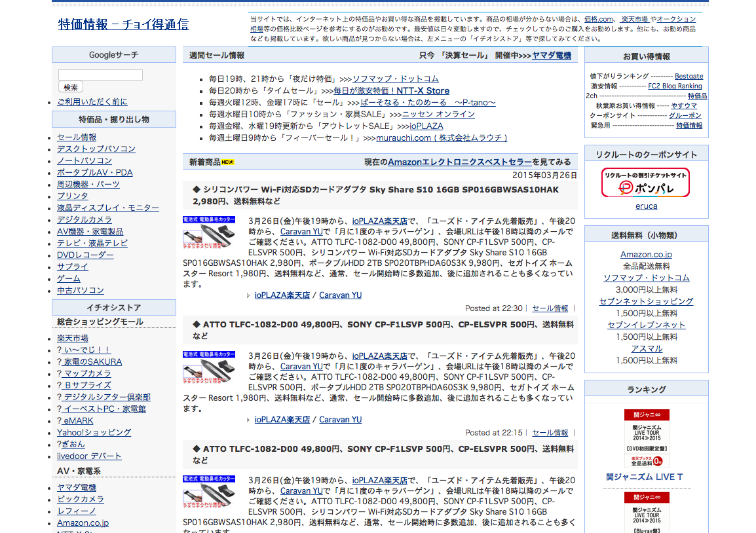The height and width of the screenshot is (533, 756).
Task: Open ソフマップ・ドットコム in the 送料無料 box
Action: click(646, 278)
